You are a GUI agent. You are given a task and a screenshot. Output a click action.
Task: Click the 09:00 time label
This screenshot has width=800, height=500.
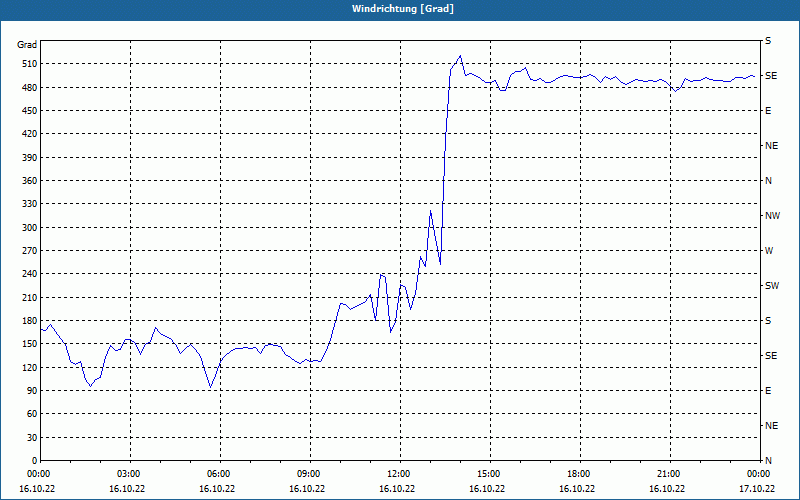coord(310,474)
